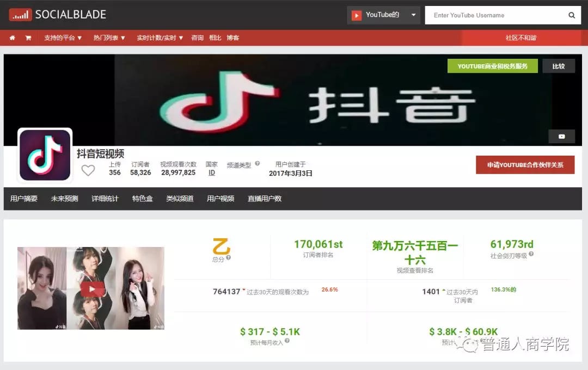Screen dimensions: 588x370
Task: Click the 28,997,825 video views count
Action: coord(179,173)
